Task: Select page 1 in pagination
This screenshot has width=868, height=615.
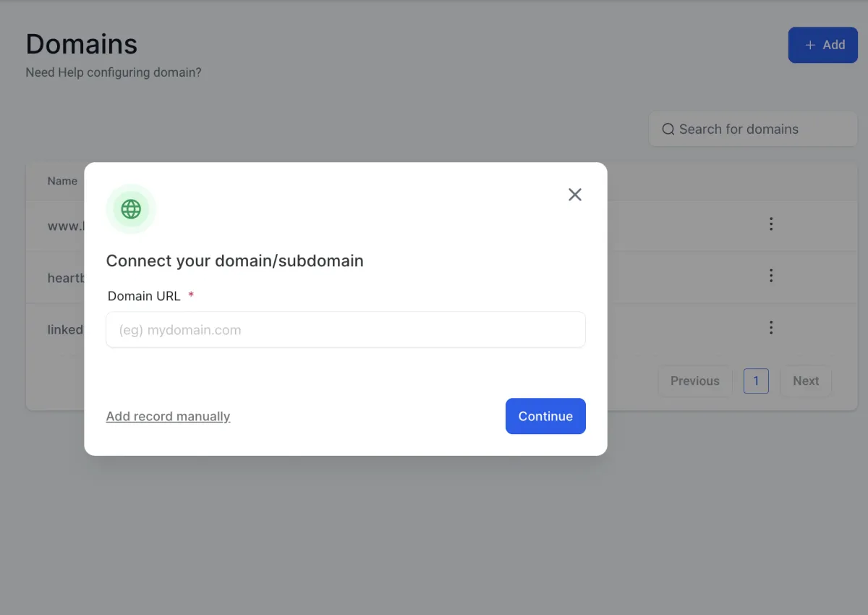Action: 756,381
